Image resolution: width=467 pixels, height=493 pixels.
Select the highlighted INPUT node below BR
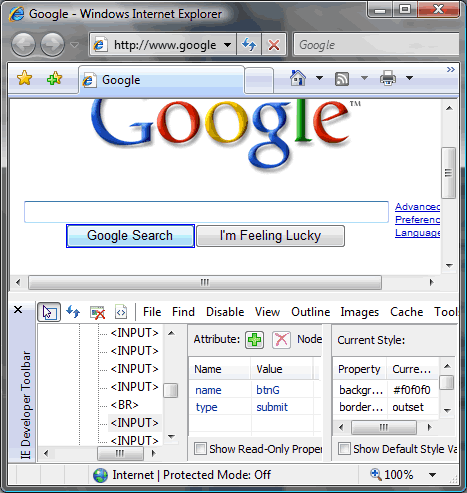coord(135,423)
